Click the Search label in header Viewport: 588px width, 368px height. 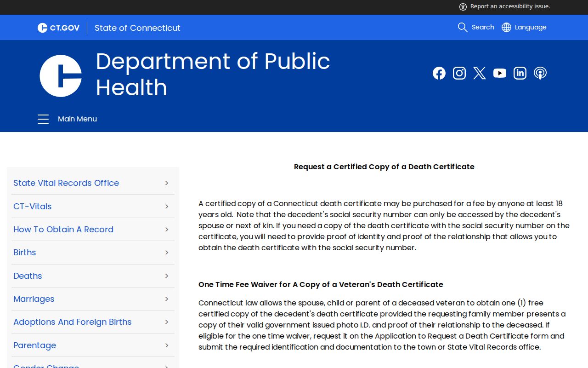tap(483, 27)
